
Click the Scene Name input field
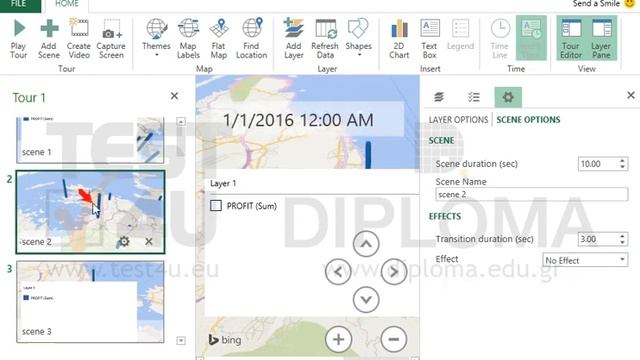point(531,194)
